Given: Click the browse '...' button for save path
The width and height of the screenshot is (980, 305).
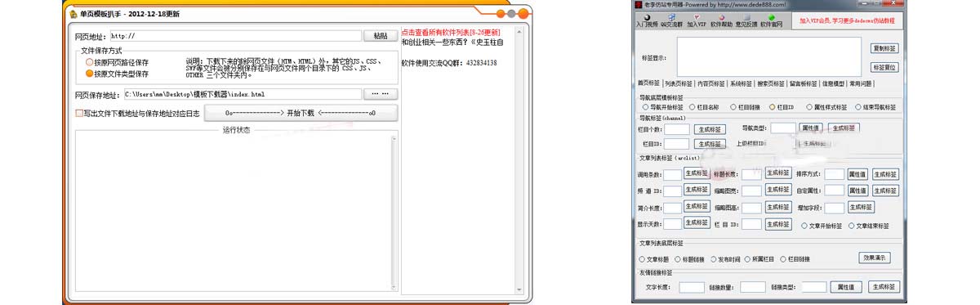Looking at the screenshot, I should coord(380,94).
